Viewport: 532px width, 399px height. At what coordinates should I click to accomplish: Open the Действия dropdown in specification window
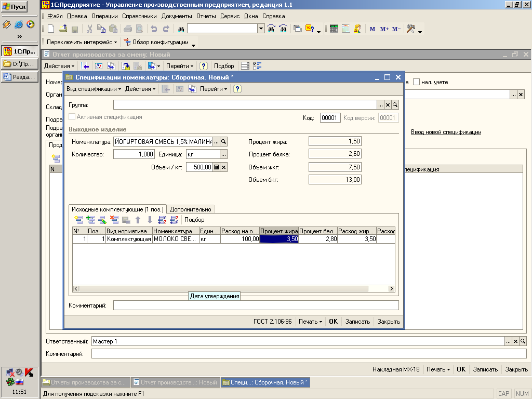coord(140,89)
